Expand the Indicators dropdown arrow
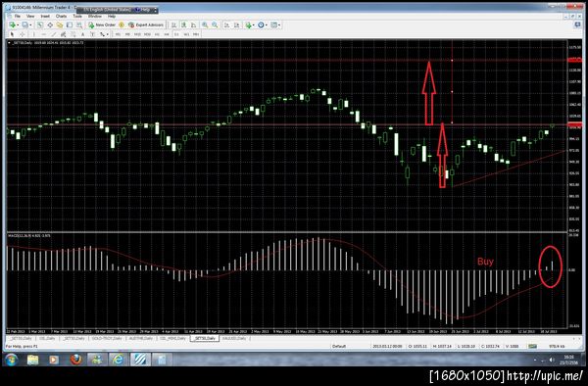This screenshot has width=588, height=386. tap(254, 25)
